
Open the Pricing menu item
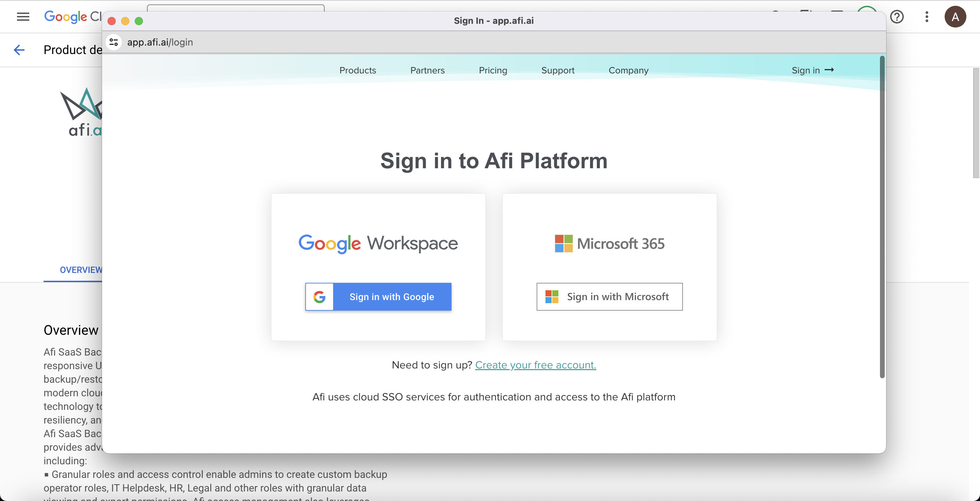point(493,70)
